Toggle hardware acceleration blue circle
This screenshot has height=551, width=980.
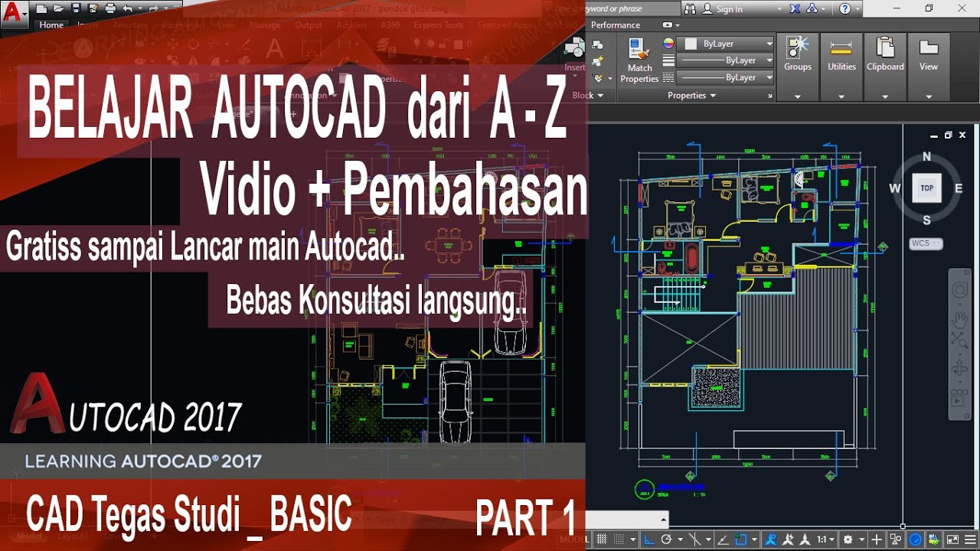click(x=915, y=540)
